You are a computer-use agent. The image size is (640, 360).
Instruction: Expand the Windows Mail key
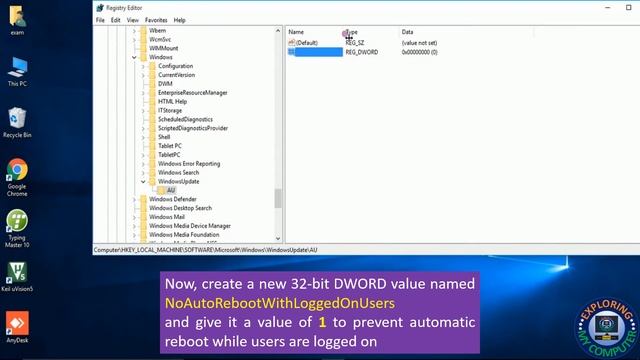[x=134, y=217]
